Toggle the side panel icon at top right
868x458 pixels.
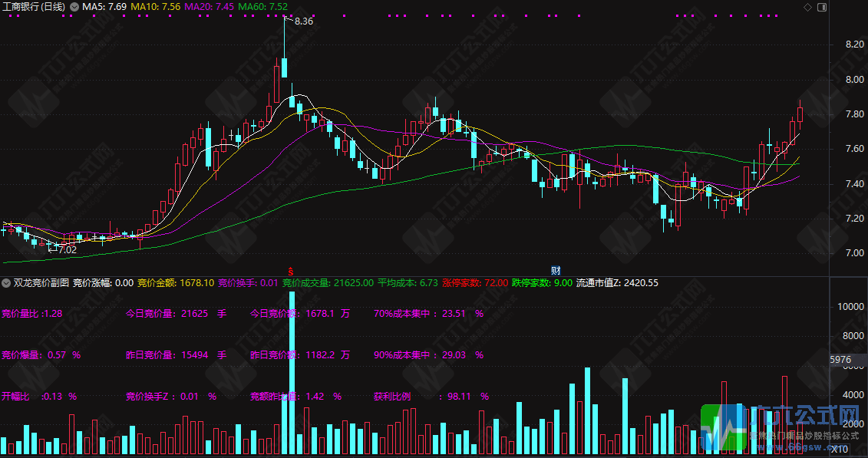click(x=820, y=7)
